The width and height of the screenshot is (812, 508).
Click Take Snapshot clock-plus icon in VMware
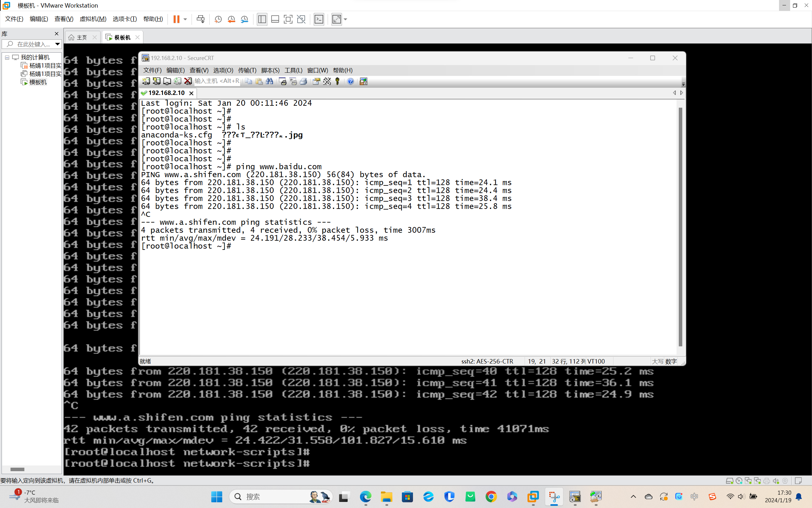(x=218, y=19)
